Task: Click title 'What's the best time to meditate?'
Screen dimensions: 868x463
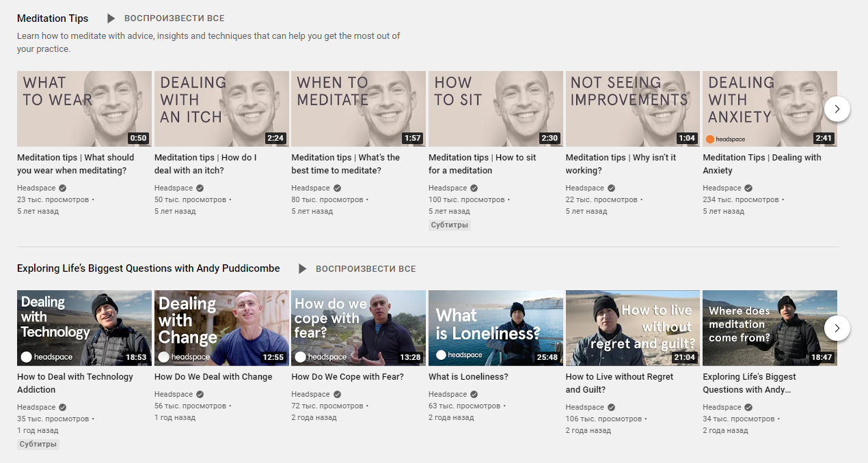Action: 346,164
